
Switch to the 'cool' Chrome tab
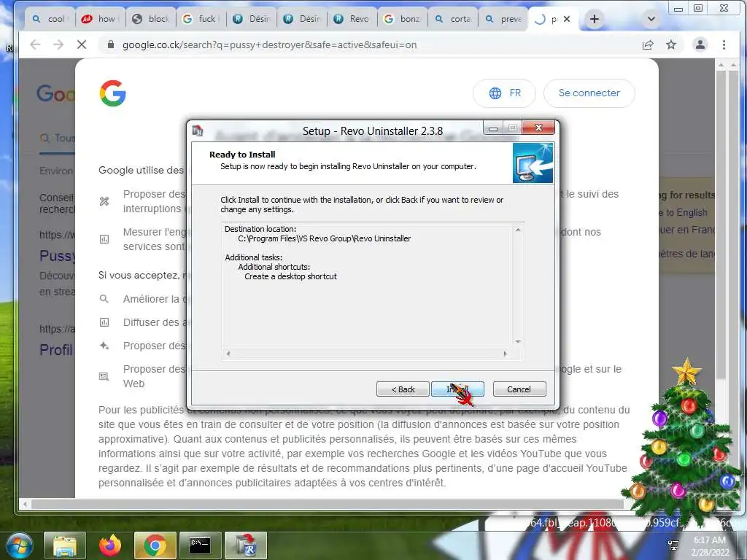(50, 19)
